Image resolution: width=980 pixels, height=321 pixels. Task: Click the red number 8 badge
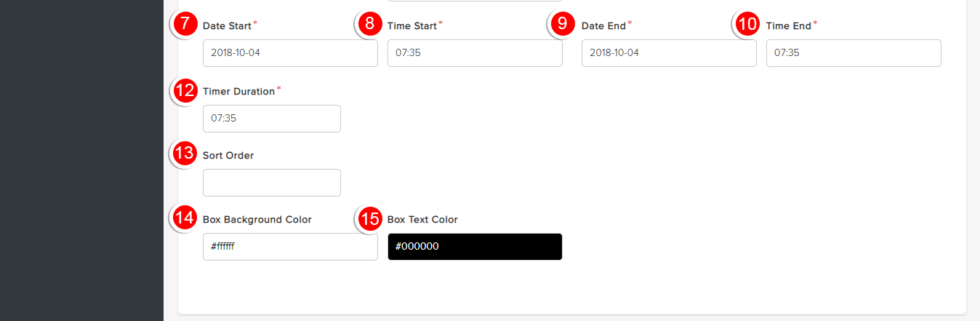click(x=370, y=23)
